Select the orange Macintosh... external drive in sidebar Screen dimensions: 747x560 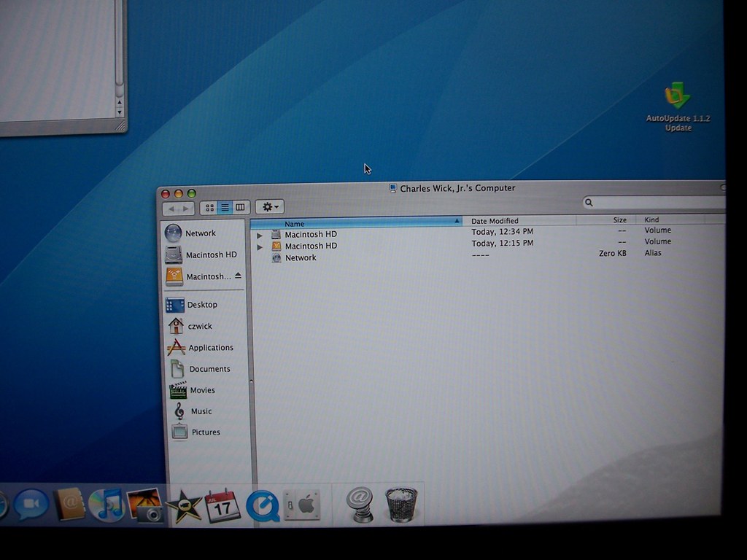198,276
